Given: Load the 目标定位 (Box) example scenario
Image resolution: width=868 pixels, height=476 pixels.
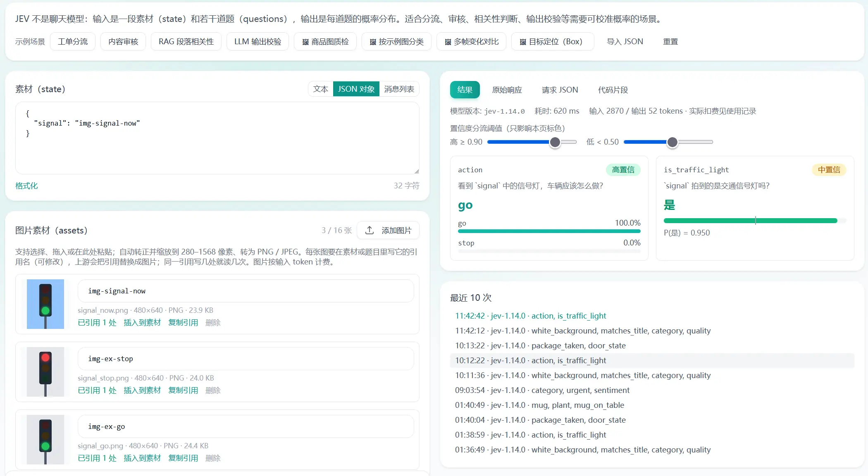Looking at the screenshot, I should click(x=553, y=42).
